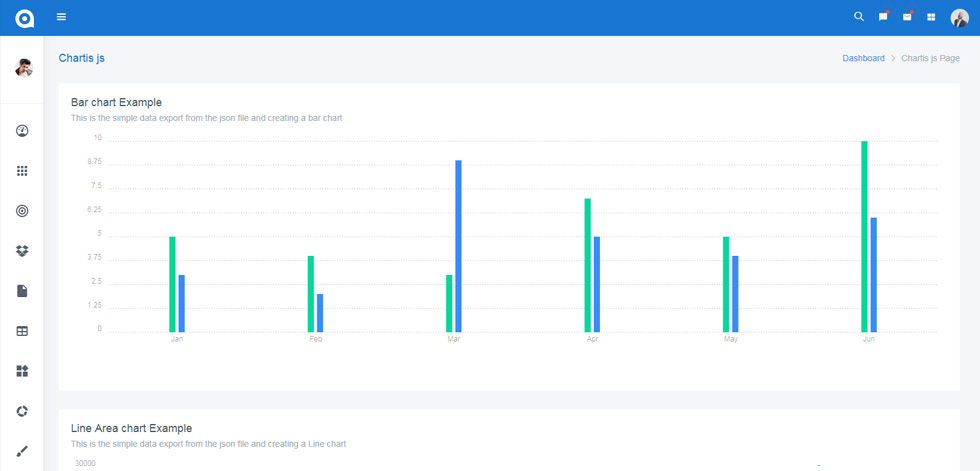Open the user avatar profile menu
The height and width of the screenshot is (471, 980).
pos(959,17)
